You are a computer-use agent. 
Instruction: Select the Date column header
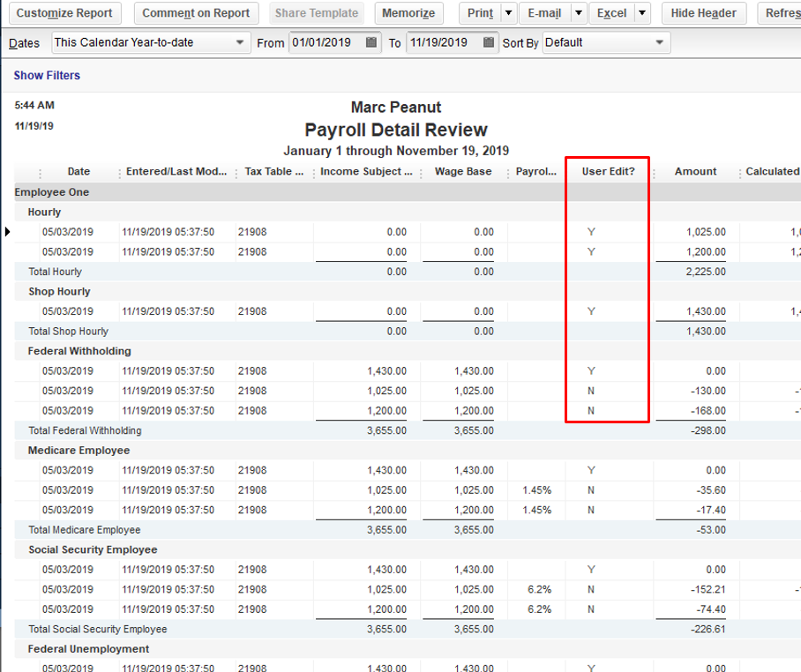(x=79, y=172)
